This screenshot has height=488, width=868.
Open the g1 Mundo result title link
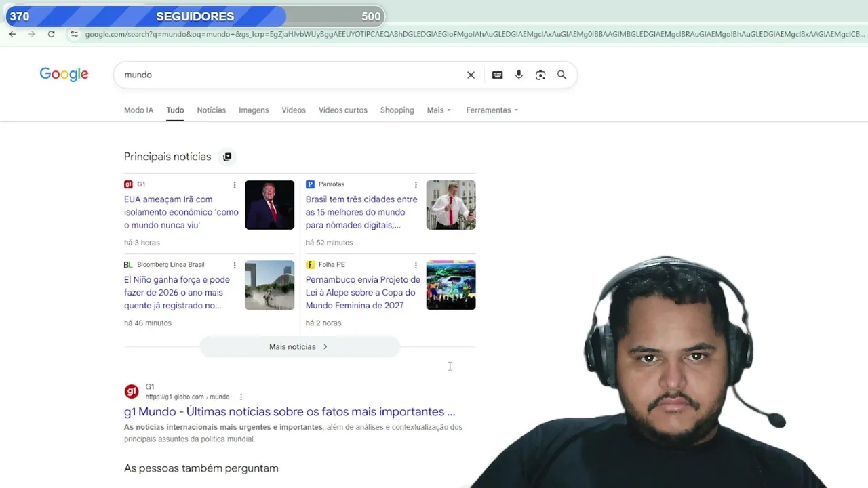tap(290, 411)
